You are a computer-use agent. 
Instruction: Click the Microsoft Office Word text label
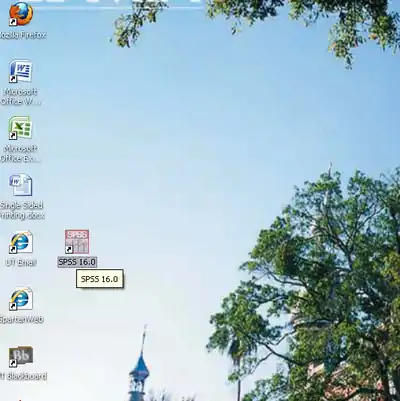pyautogui.click(x=20, y=97)
